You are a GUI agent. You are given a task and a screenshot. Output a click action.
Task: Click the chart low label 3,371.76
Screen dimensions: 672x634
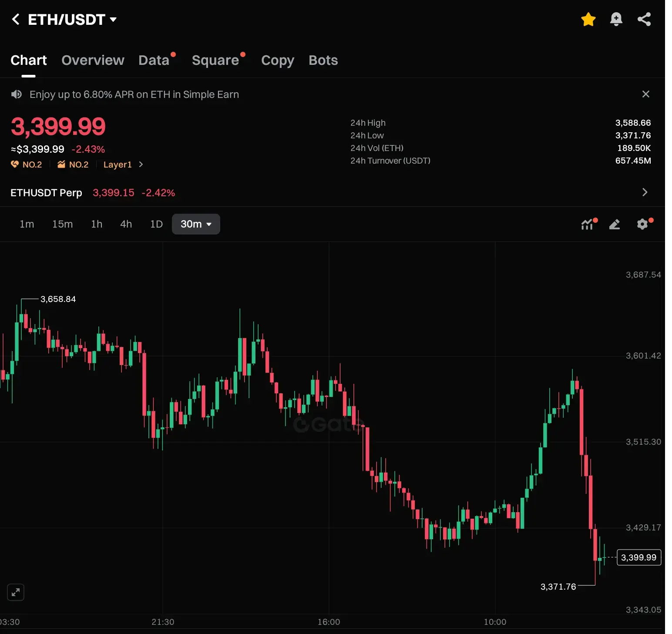(558, 587)
